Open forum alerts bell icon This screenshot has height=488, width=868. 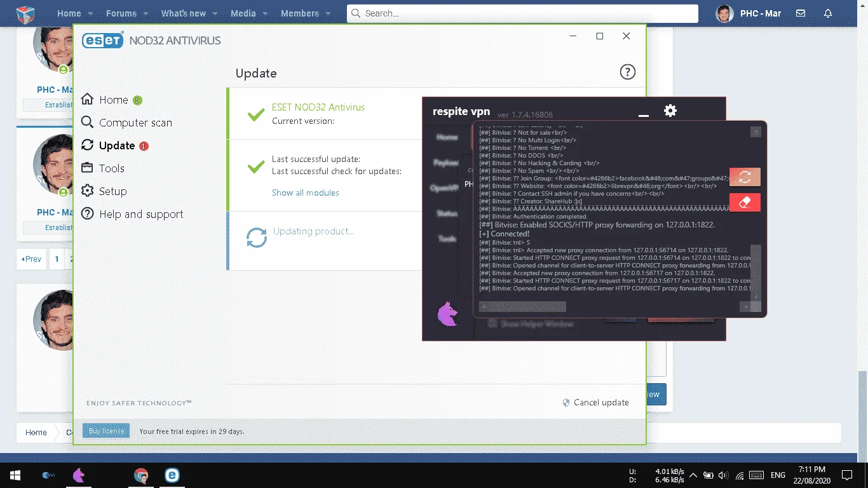tap(828, 13)
